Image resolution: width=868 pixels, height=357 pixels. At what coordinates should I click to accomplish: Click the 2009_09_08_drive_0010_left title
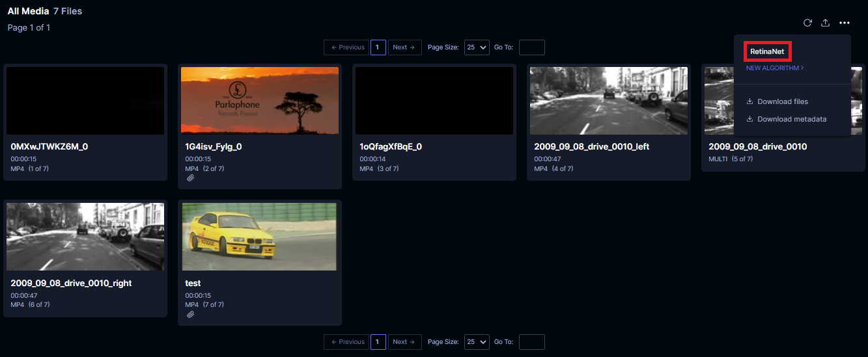(x=592, y=146)
